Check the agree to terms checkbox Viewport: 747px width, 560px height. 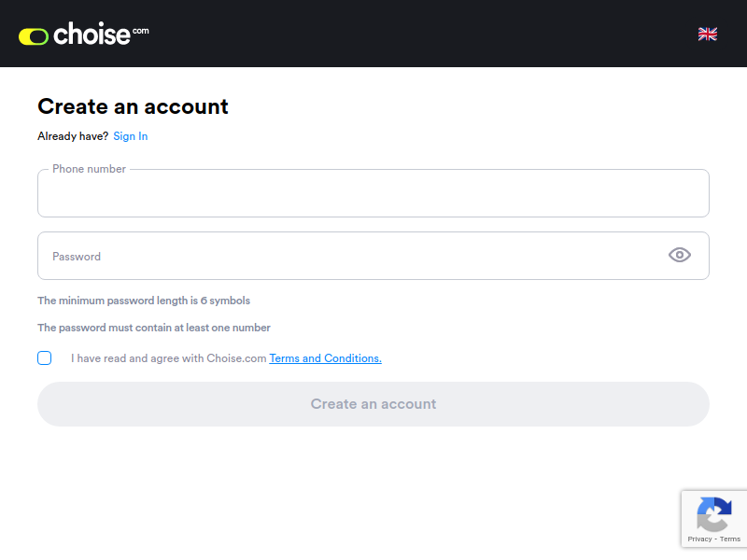[45, 358]
